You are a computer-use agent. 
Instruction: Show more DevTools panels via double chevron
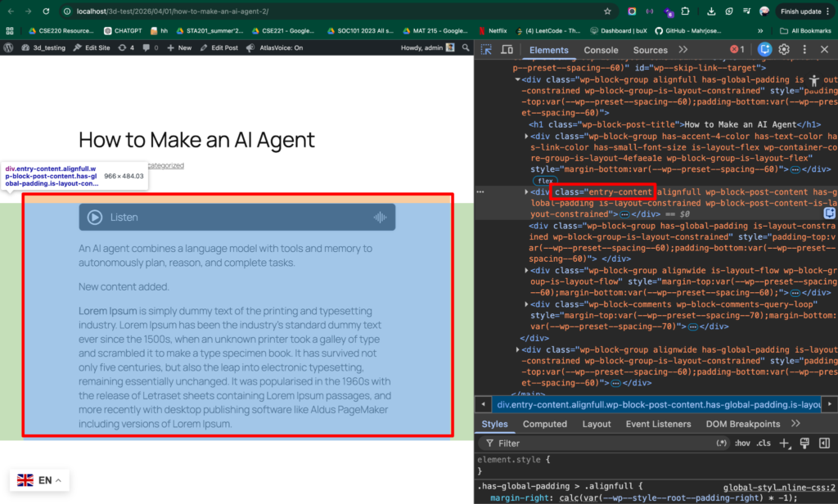click(x=683, y=50)
